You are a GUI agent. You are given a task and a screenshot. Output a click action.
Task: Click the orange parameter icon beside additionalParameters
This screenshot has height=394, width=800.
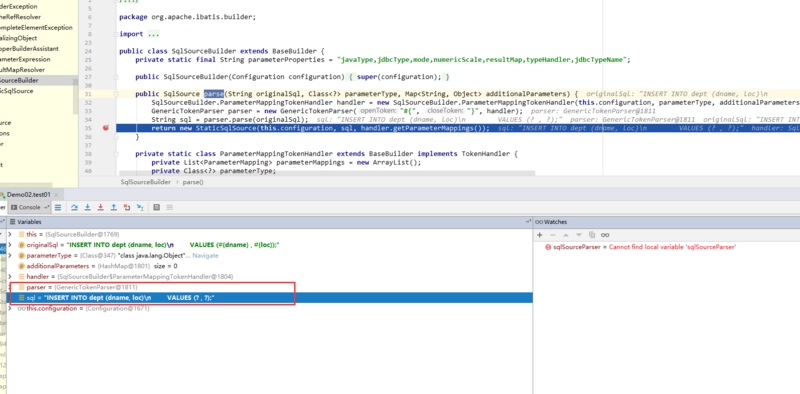coord(21,266)
